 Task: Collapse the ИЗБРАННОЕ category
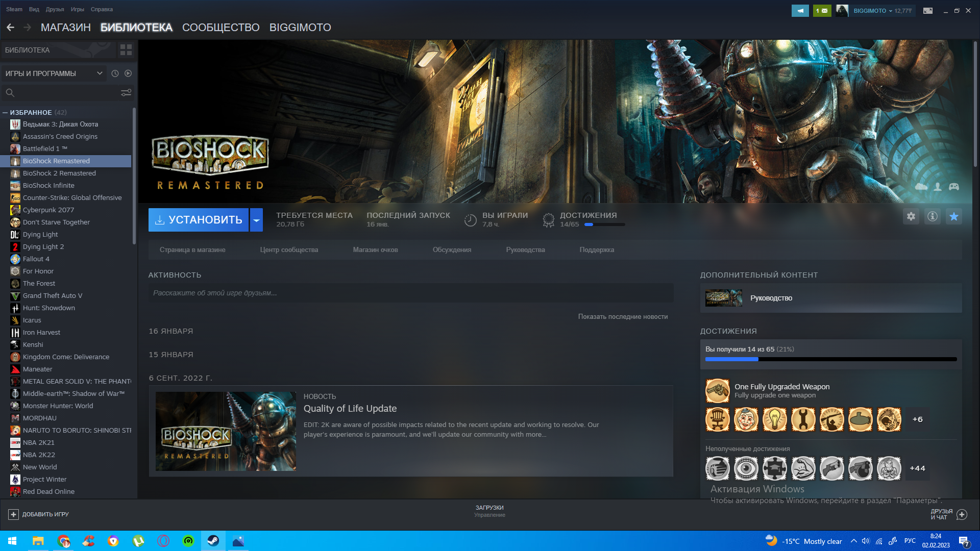click(x=5, y=112)
